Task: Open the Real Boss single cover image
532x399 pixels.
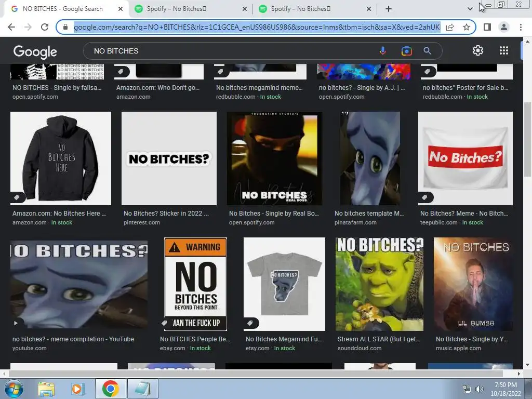Action: (274, 158)
